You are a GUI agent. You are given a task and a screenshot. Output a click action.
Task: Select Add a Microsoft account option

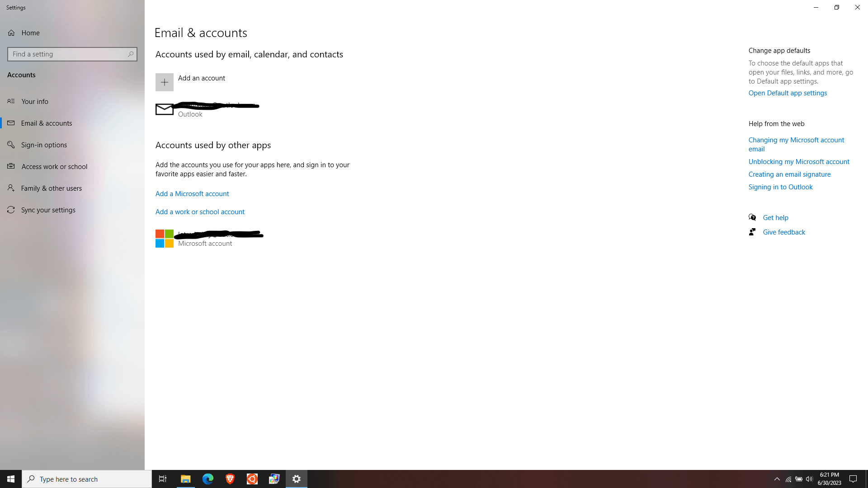191,193
